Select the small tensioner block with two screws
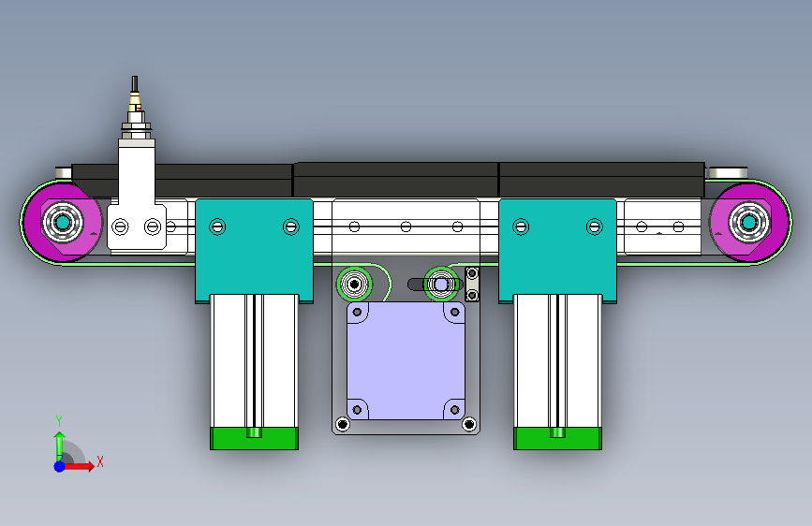This screenshot has width=812, height=526. tap(472, 284)
